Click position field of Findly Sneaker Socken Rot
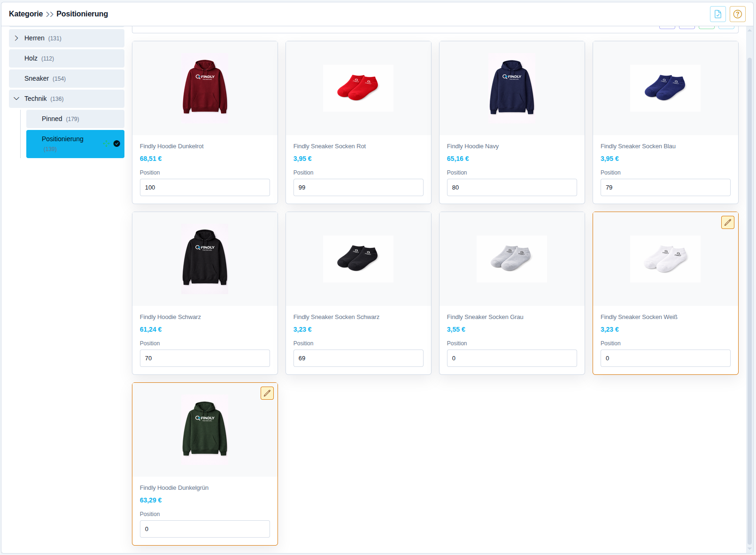The width and height of the screenshot is (756, 555). [358, 187]
